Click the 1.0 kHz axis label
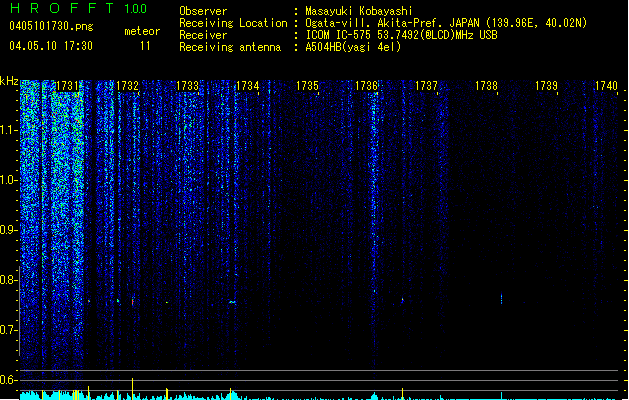Screen dimensions: 629x400 (x=8, y=180)
